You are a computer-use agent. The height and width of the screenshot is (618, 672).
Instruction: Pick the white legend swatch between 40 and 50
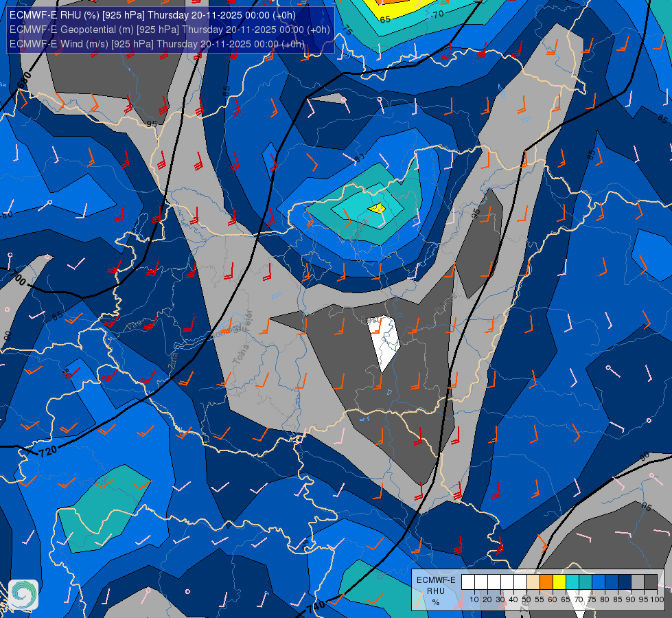[520, 582]
